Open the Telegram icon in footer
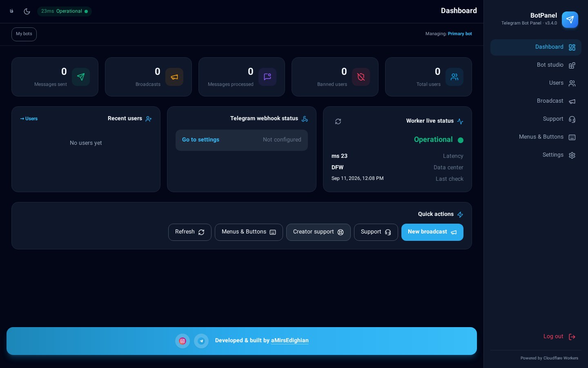The width and height of the screenshot is (588, 368). coord(201,341)
